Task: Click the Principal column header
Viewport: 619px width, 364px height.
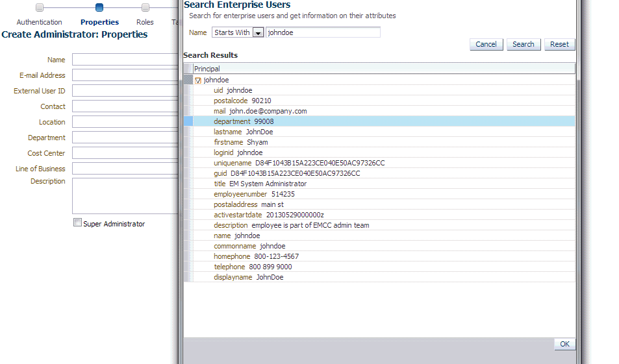Action: click(384, 69)
